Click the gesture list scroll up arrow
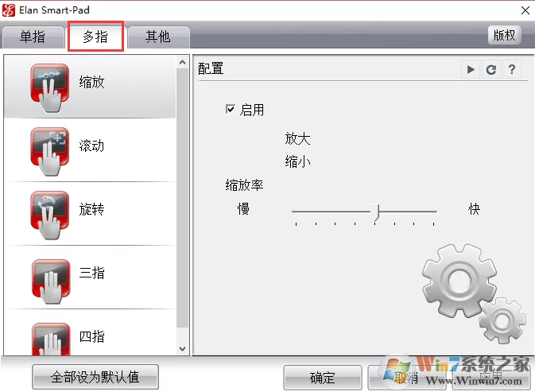Image resolution: width=535 pixels, height=392 pixels. pos(182,62)
